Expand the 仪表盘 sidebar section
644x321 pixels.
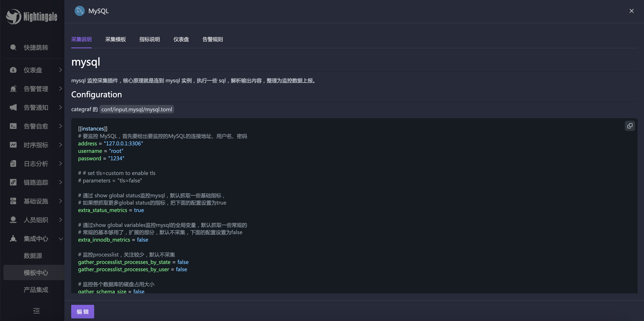pos(60,70)
